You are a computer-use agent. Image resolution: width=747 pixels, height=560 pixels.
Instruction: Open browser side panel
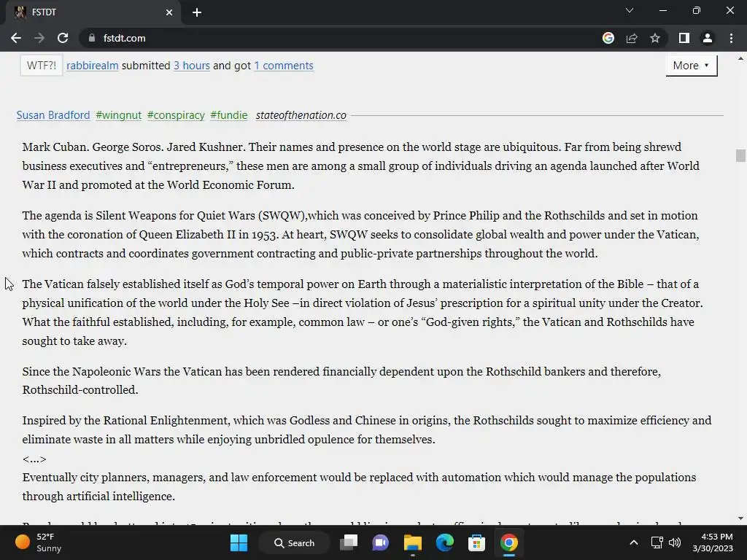point(684,38)
